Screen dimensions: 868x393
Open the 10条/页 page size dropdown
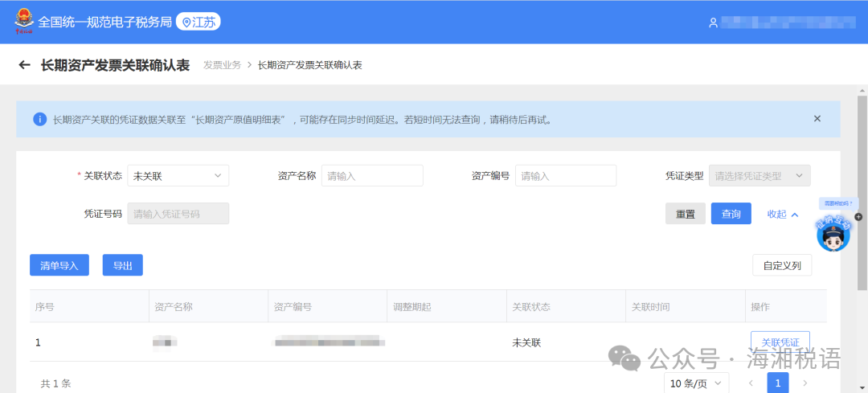click(x=696, y=383)
